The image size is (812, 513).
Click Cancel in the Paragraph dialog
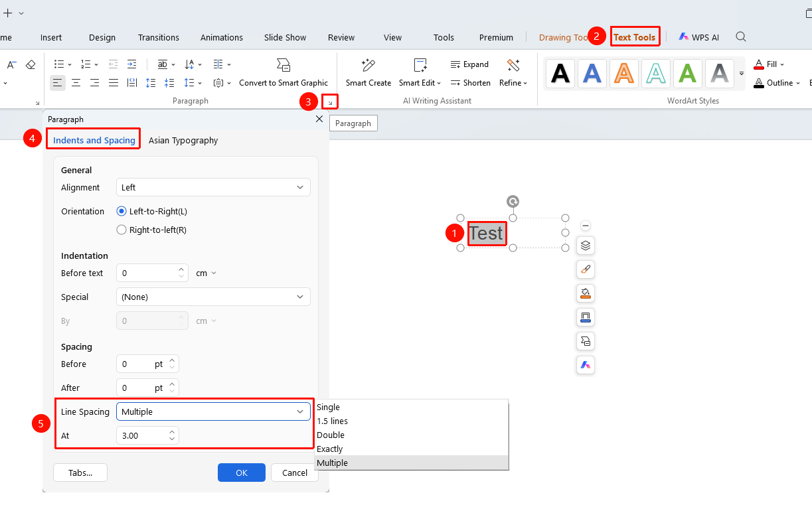pyautogui.click(x=295, y=473)
